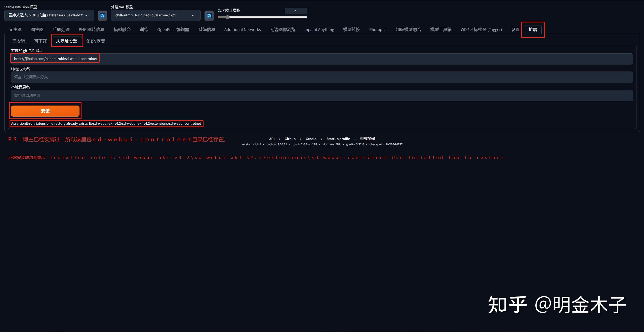Click the git repository URL field
Screen dimensions: 644x332
coord(322,59)
